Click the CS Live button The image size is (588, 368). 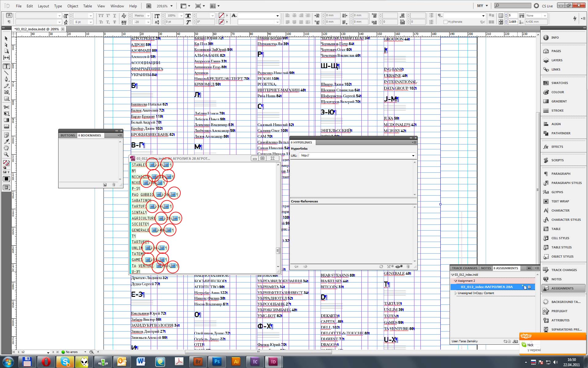pyautogui.click(x=547, y=6)
